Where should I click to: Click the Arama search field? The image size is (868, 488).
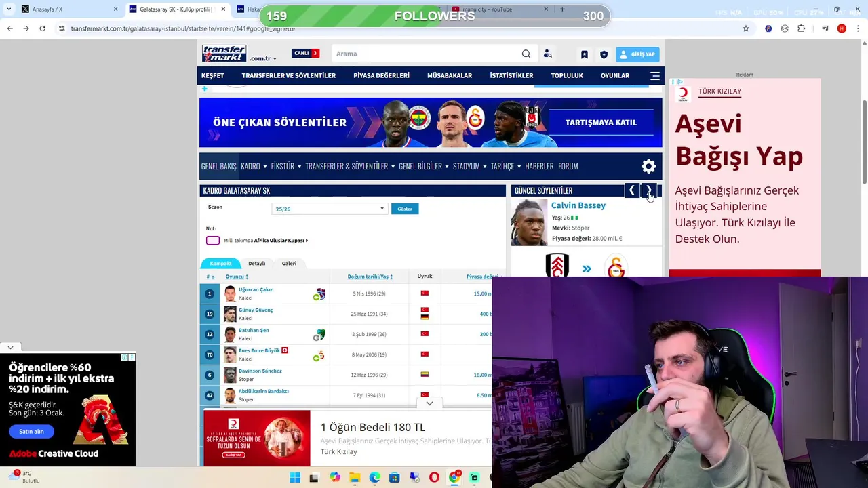coord(426,54)
